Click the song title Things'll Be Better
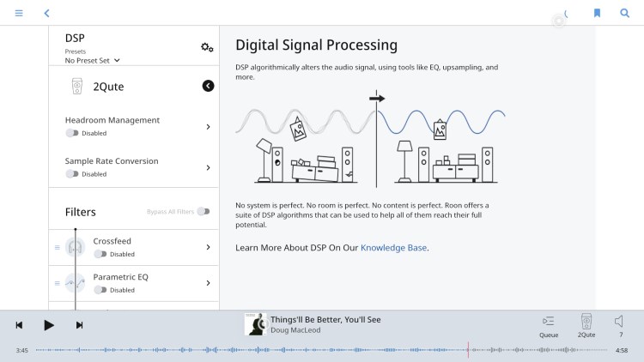Image resolution: width=644 pixels, height=362 pixels. point(325,319)
